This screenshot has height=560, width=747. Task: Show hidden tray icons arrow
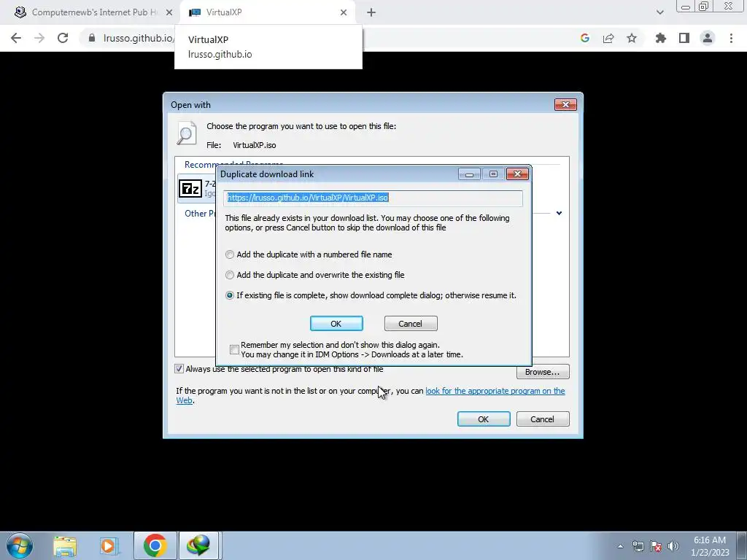click(x=620, y=546)
